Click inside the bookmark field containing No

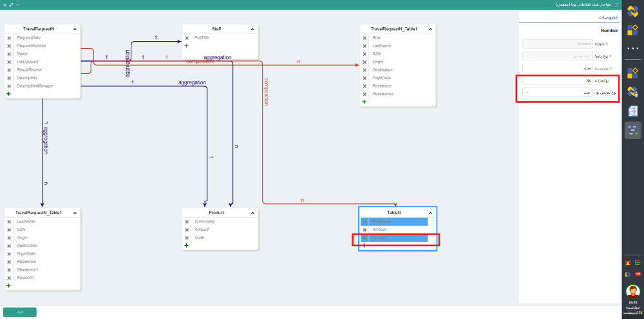(558, 81)
